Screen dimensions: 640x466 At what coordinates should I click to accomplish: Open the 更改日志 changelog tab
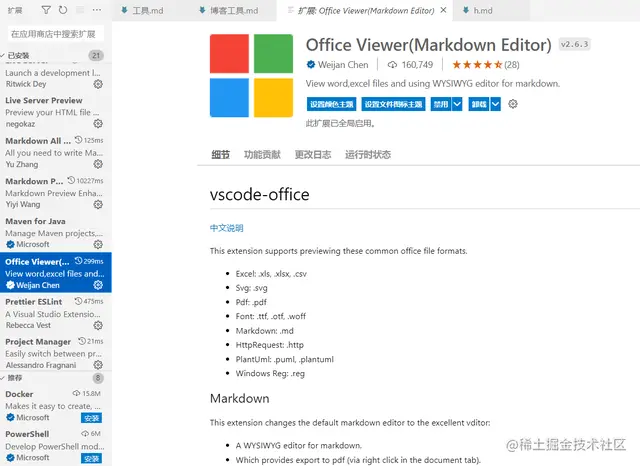click(x=313, y=155)
